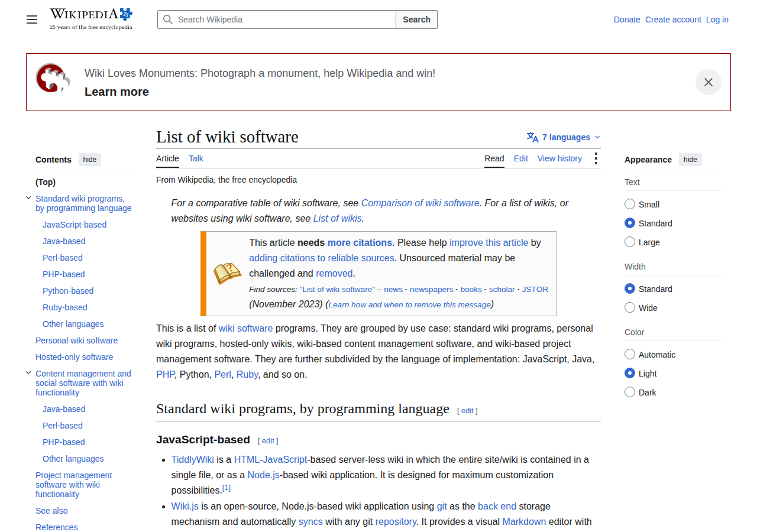Open the Edit tab
The width and height of the screenshot is (757, 532).
[521, 158]
